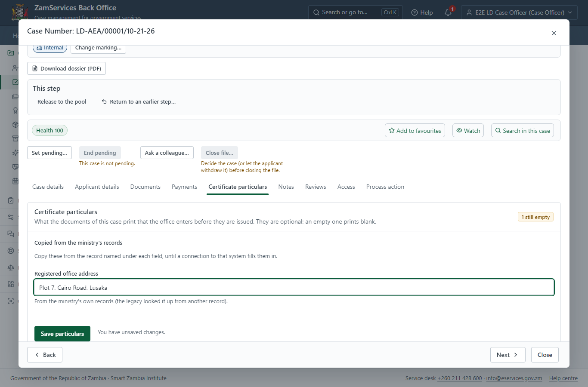Download the dossier as PDF
This screenshot has width=588, height=387.
(66, 68)
